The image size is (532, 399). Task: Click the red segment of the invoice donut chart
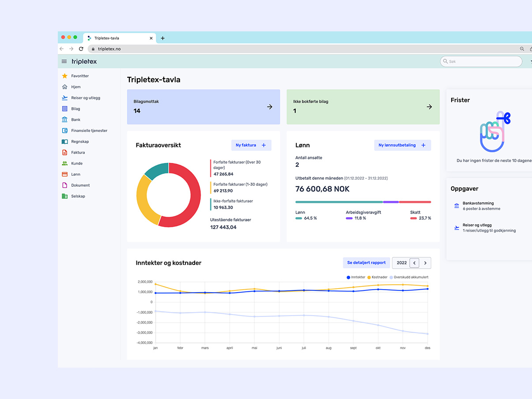tap(193, 204)
